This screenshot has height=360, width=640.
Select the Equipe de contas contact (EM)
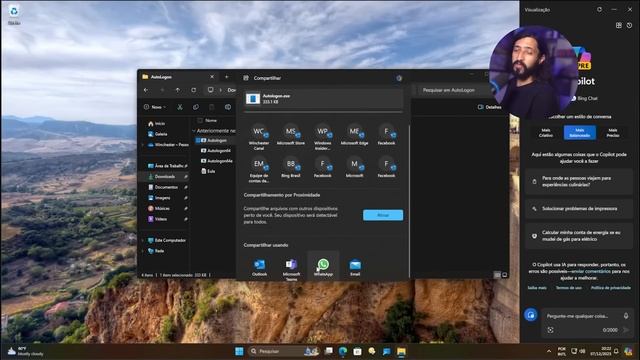pos(259,169)
